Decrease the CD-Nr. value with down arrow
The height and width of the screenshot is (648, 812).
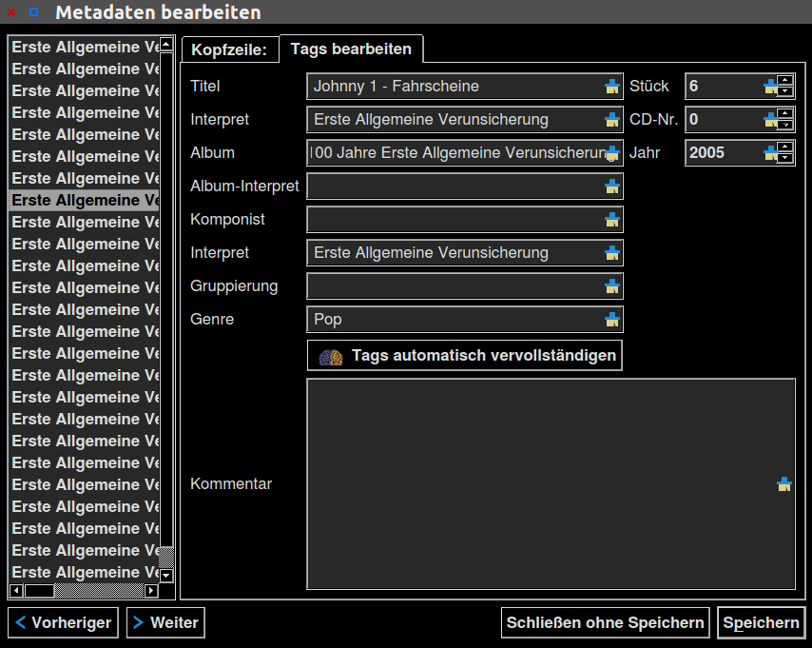click(784, 126)
